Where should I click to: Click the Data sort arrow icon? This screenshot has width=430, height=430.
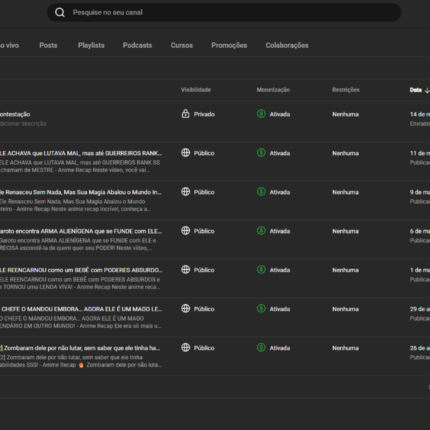pos(427,90)
